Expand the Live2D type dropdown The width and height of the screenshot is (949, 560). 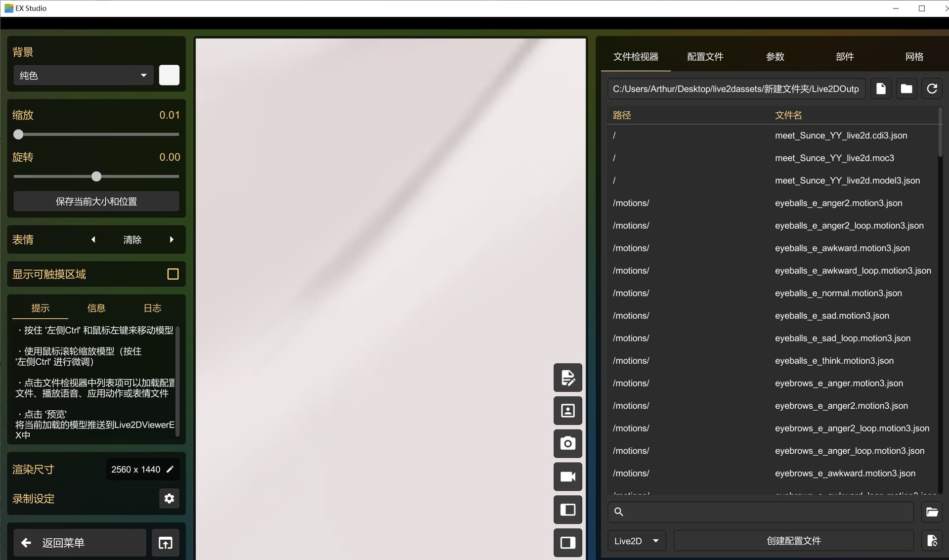[636, 541]
